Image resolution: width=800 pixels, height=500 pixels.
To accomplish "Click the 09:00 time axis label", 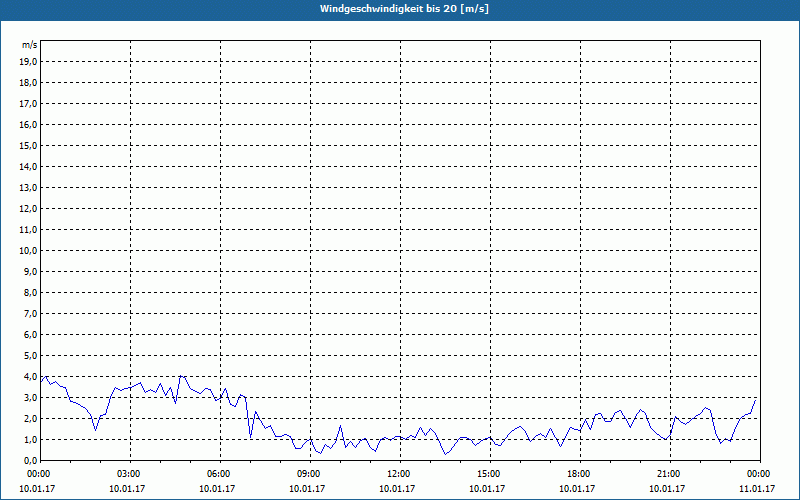I will point(308,474).
